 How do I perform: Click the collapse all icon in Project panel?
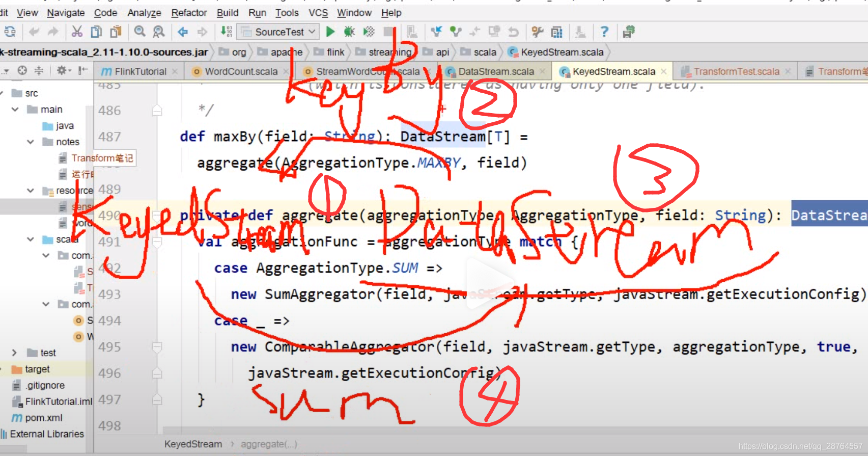(x=39, y=70)
